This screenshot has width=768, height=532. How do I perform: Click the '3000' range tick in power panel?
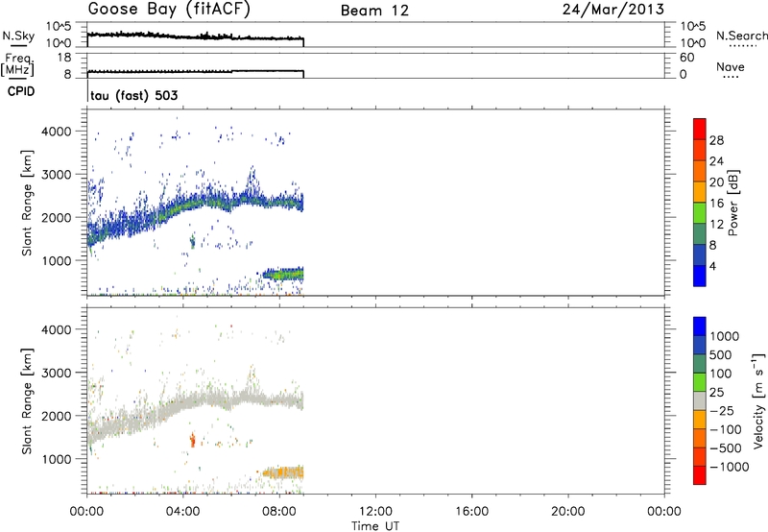click(56, 175)
